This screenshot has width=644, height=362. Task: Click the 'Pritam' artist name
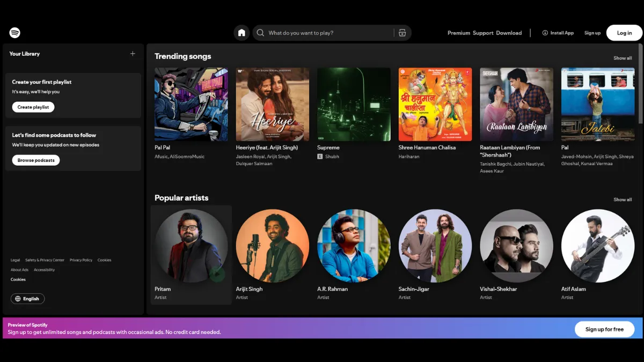(x=163, y=289)
